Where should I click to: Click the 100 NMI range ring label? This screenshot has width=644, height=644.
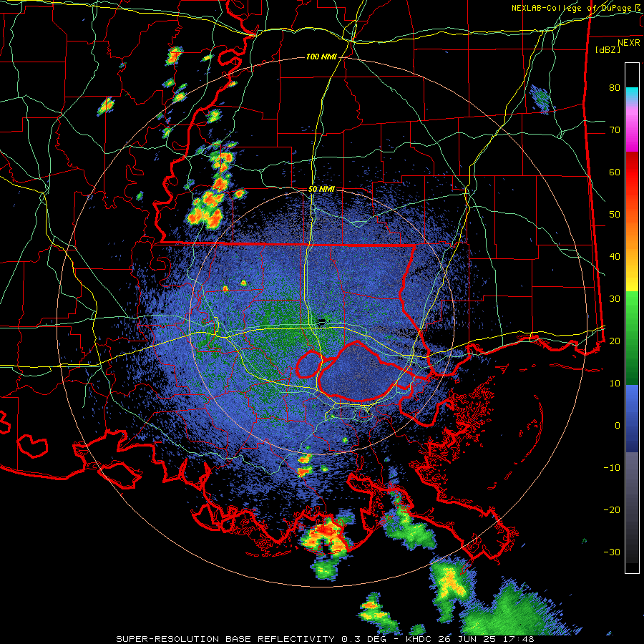pos(321,57)
